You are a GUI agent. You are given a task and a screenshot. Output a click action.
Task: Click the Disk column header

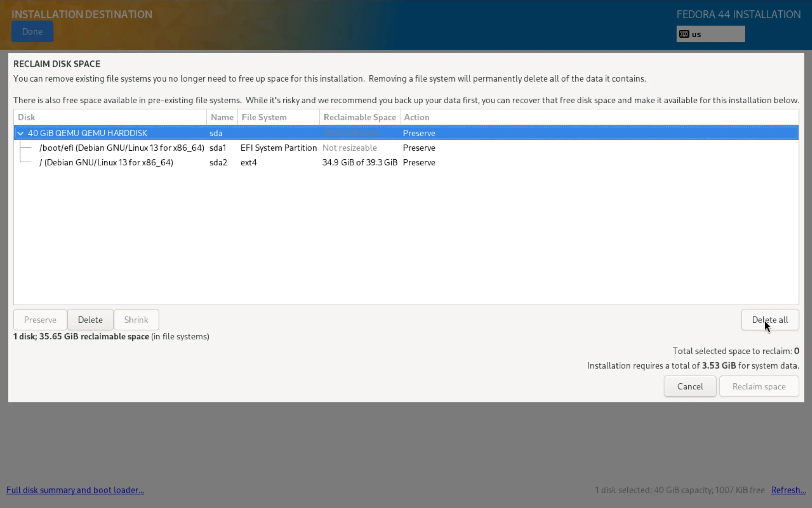tap(110, 117)
